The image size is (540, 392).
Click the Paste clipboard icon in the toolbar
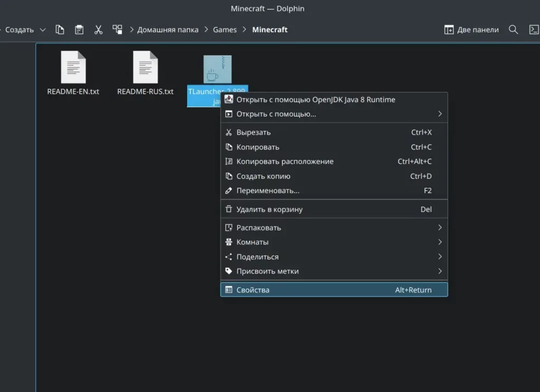pyautogui.click(x=79, y=30)
